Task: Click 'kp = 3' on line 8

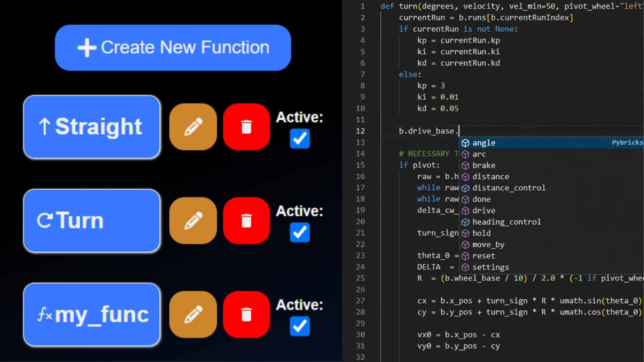Action: tap(431, 86)
